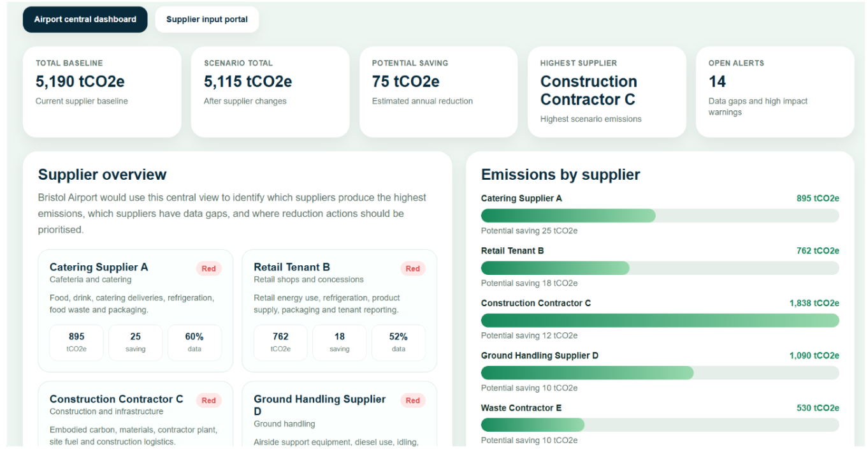Open the Catering Supplier A card title
The image size is (868, 454).
pyautogui.click(x=99, y=267)
